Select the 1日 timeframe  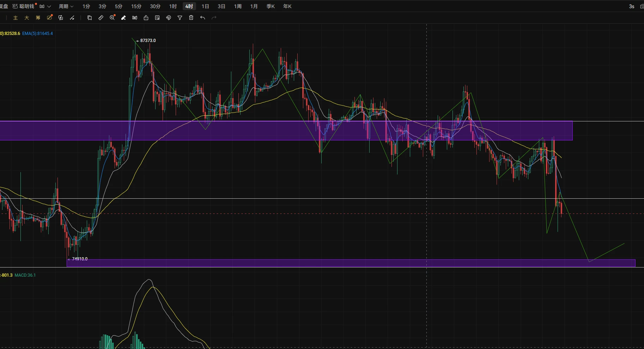click(x=205, y=6)
